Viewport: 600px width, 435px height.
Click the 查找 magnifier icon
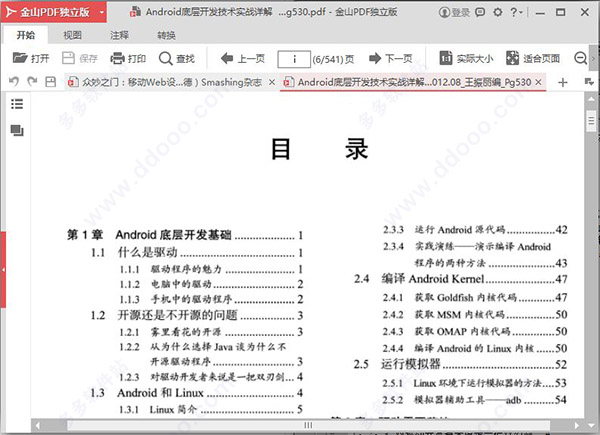165,59
